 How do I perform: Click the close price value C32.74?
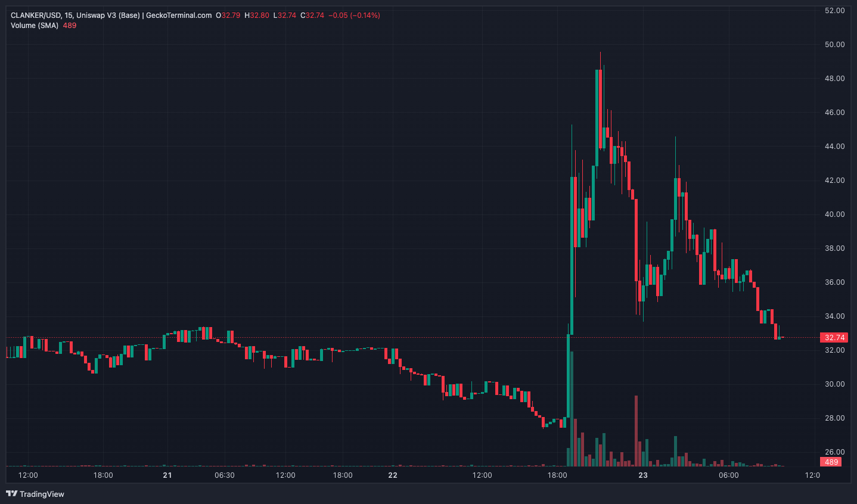pos(312,15)
